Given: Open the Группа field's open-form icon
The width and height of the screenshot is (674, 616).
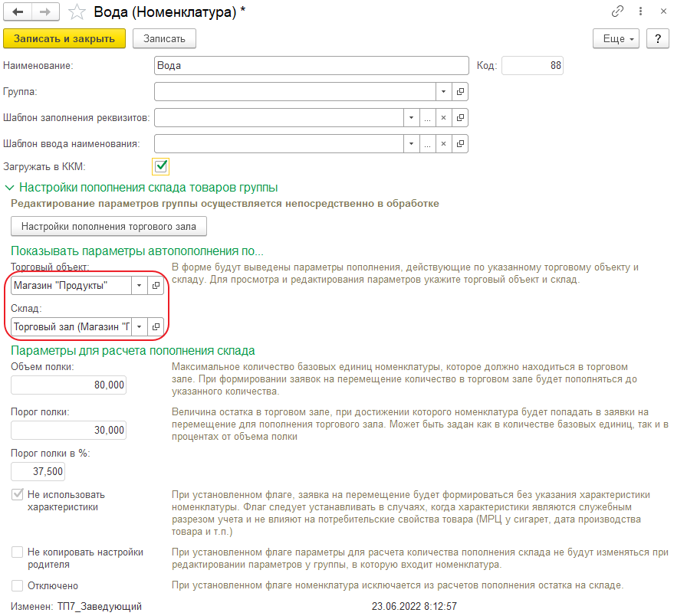Looking at the screenshot, I should point(460,92).
